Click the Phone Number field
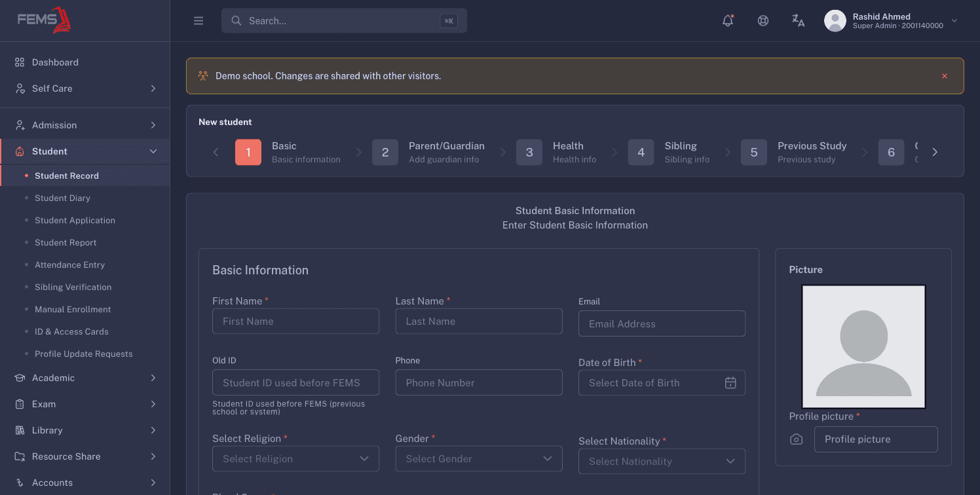The height and width of the screenshot is (495, 980). [x=479, y=383]
